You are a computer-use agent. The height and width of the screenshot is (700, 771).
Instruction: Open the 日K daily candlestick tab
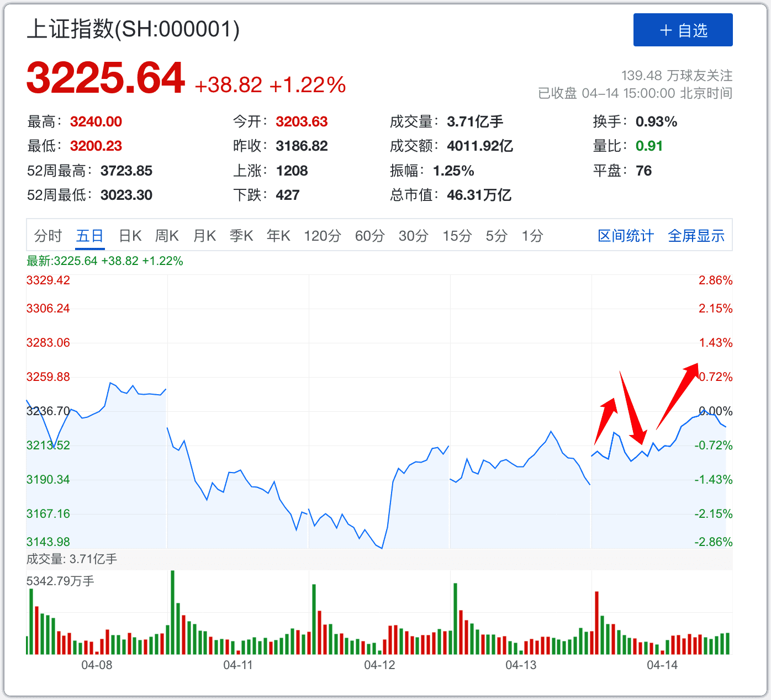130,236
